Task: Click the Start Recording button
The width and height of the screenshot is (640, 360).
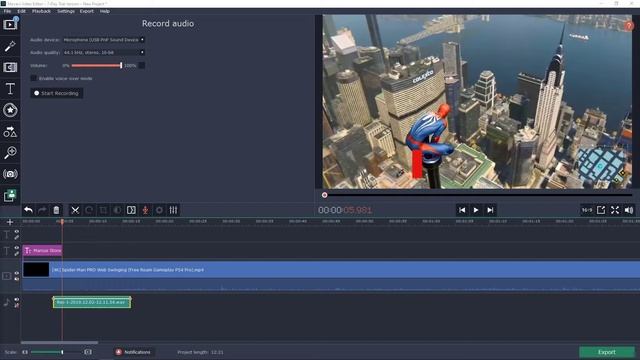Action: click(57, 93)
